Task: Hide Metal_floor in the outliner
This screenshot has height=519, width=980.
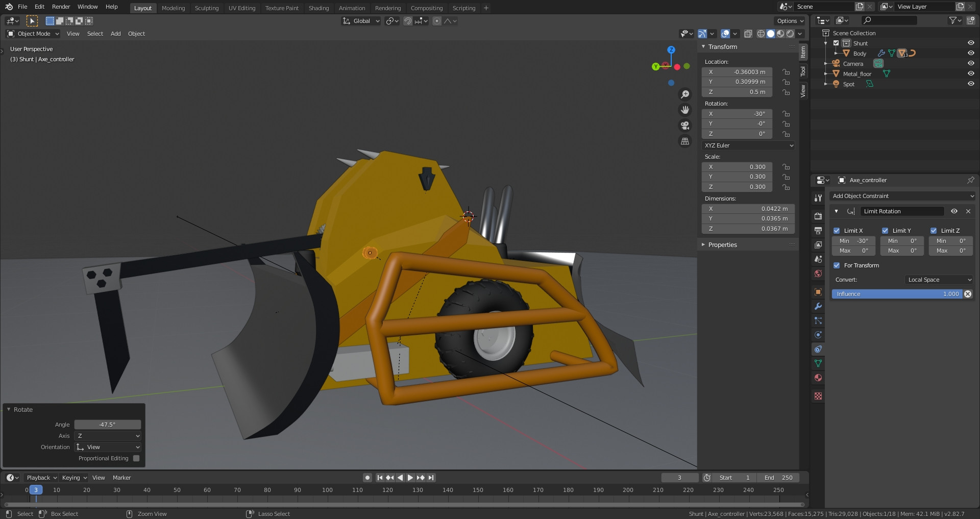Action: [971, 73]
